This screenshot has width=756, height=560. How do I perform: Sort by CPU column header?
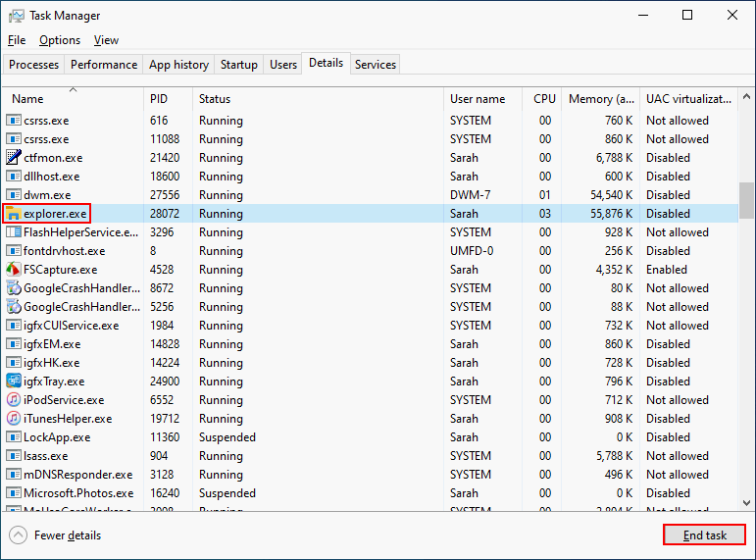click(544, 99)
